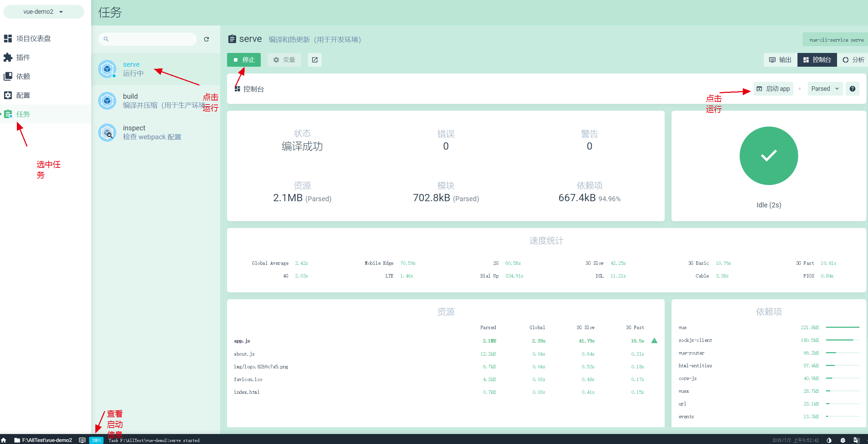
Task: Click the home icon in status bar
Action: [x=4, y=440]
